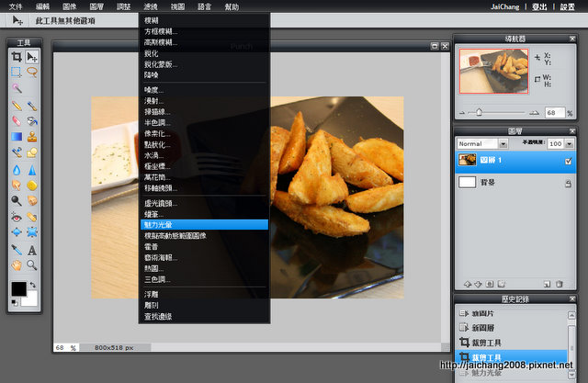Image resolution: width=588 pixels, height=383 pixels.
Task: Open the 調整 menu
Action: click(123, 6)
